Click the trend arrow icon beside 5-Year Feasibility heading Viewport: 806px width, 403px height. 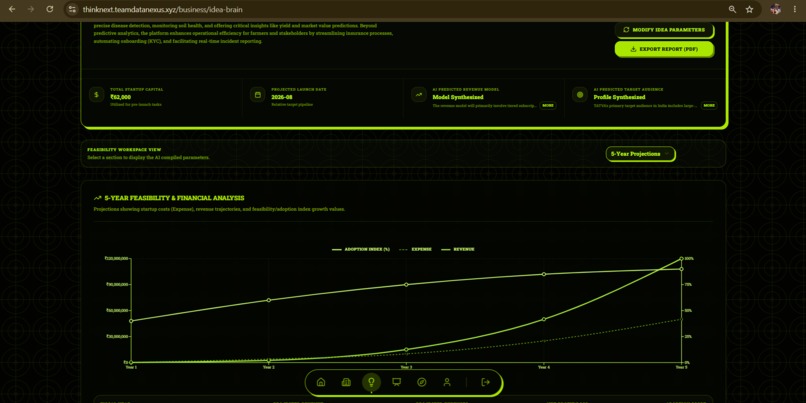point(97,198)
